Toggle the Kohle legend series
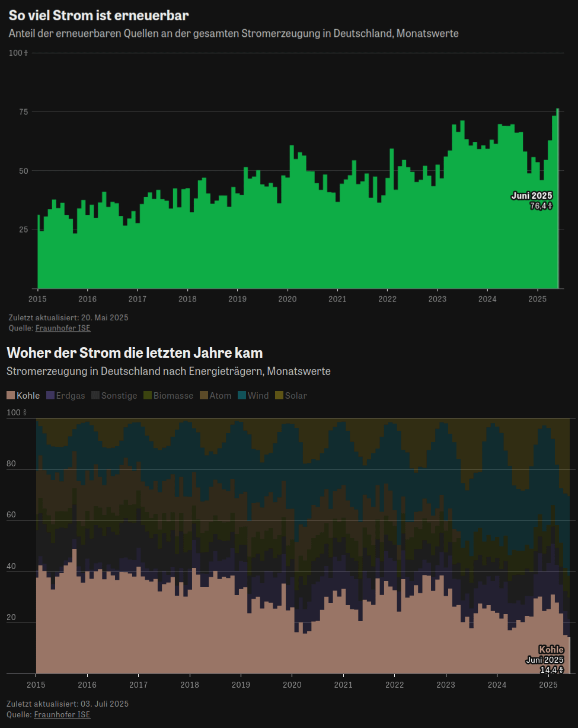This screenshot has width=578, height=728. click(23, 395)
